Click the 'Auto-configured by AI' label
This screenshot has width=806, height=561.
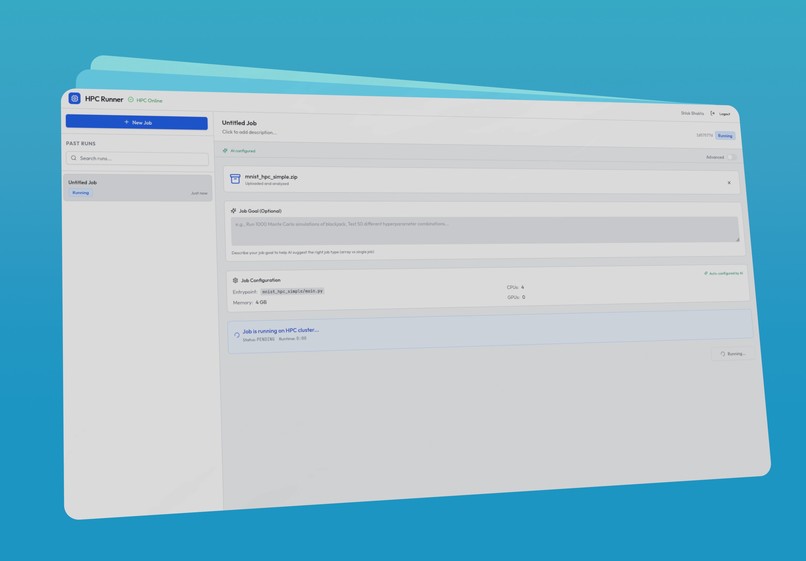click(x=726, y=274)
